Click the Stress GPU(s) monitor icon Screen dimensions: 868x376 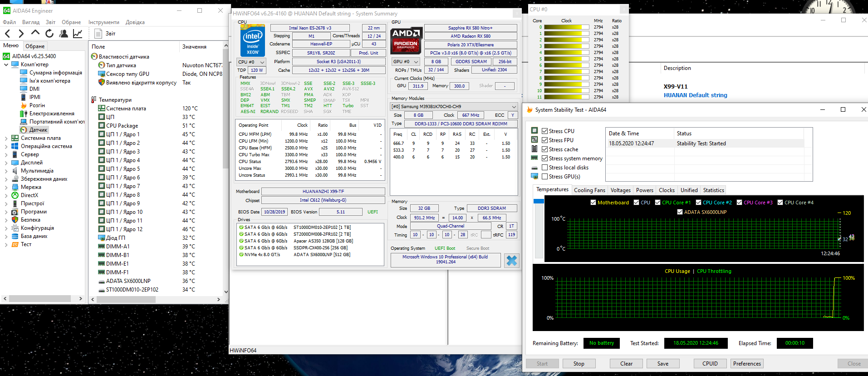tap(535, 176)
